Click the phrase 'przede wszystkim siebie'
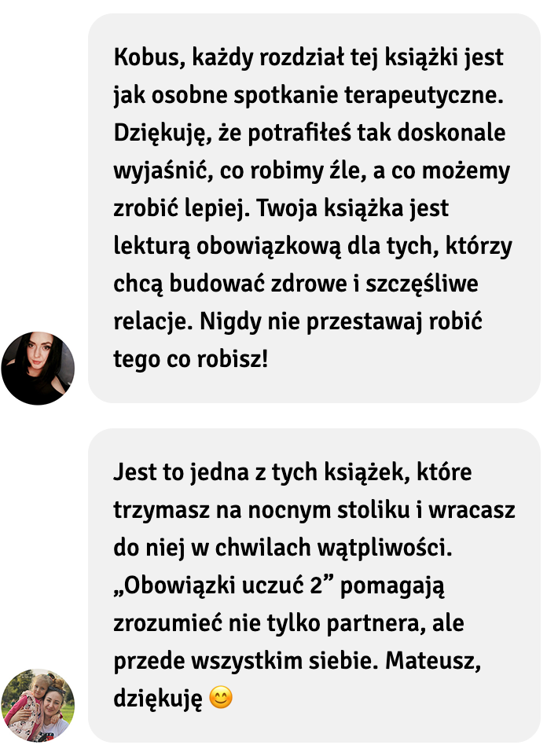Image resolution: width=547 pixels, height=756 pixels. pyautogui.click(x=244, y=661)
